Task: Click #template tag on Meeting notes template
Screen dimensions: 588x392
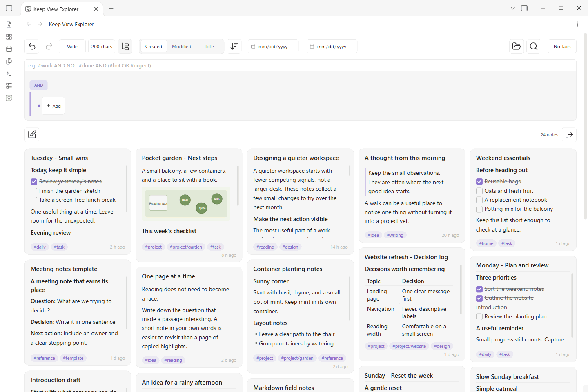Action: coord(73,358)
